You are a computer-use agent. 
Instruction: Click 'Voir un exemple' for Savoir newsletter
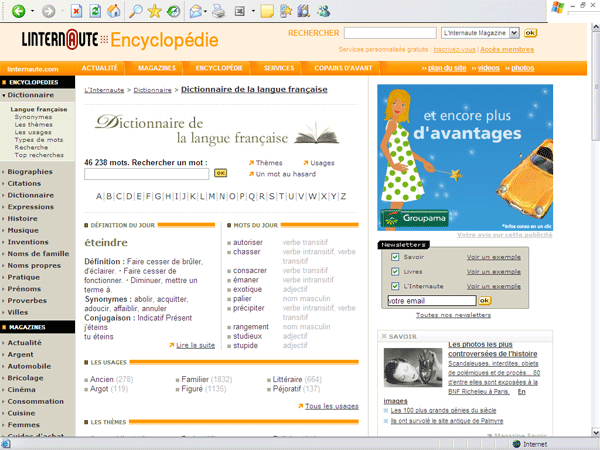494,257
